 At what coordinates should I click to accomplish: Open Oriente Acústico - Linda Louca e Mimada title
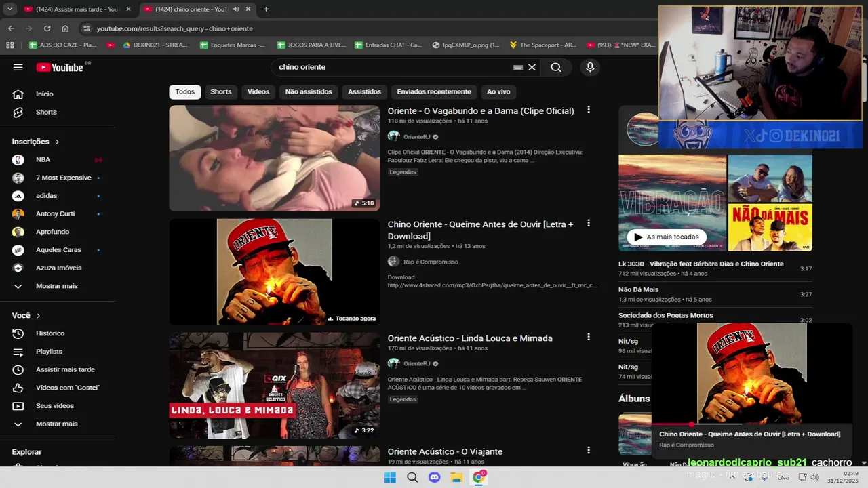point(470,338)
